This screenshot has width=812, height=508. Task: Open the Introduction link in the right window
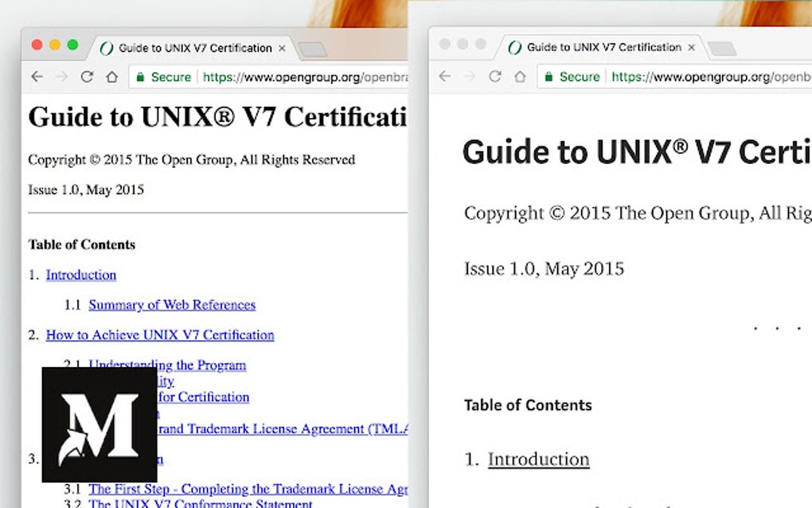click(x=539, y=459)
